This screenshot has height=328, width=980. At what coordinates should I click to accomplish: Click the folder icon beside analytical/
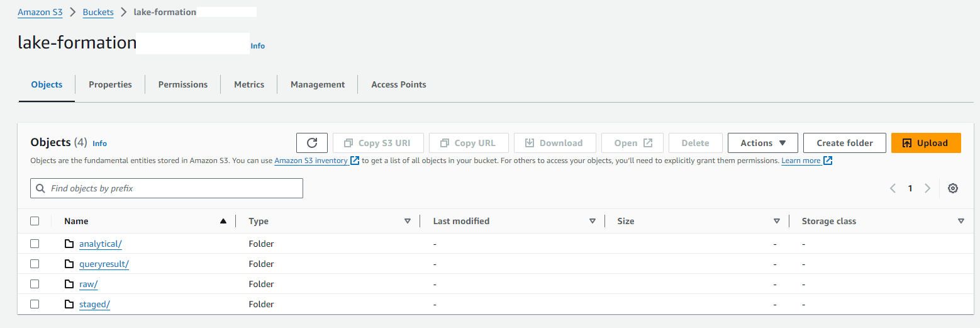click(69, 244)
